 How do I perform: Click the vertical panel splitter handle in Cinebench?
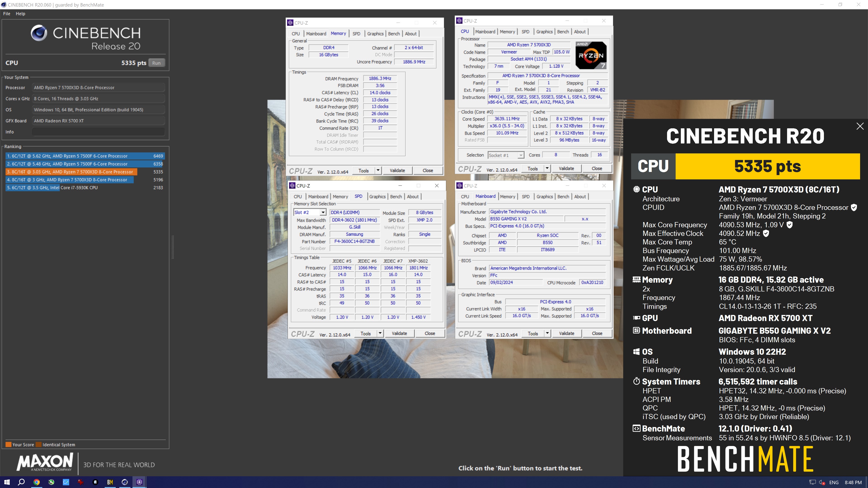pos(173,247)
